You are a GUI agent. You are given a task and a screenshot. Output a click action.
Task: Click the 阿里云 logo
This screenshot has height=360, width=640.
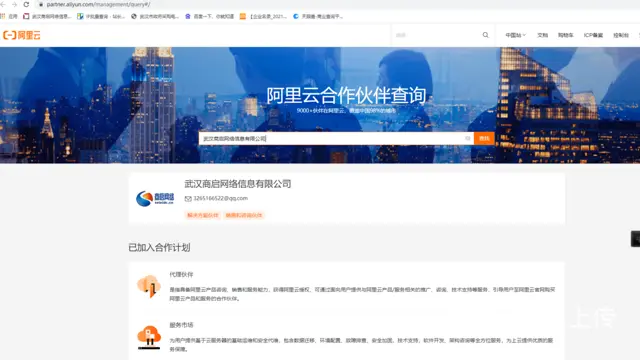coord(22,35)
